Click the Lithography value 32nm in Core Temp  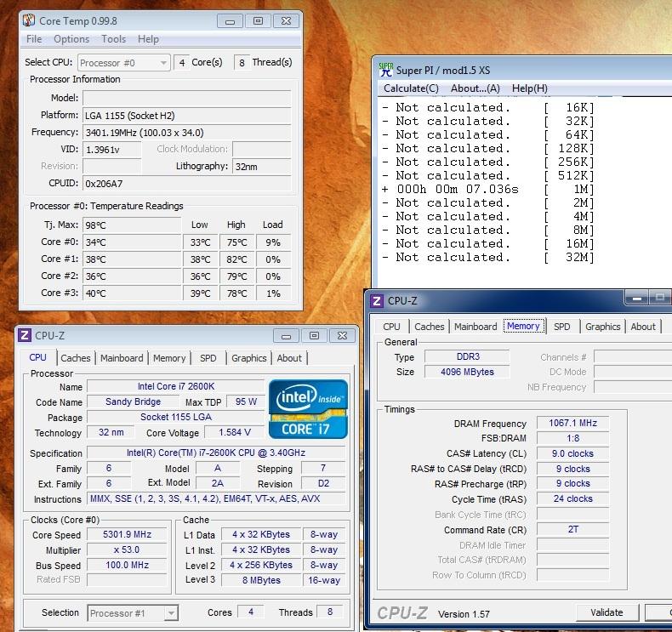point(262,166)
